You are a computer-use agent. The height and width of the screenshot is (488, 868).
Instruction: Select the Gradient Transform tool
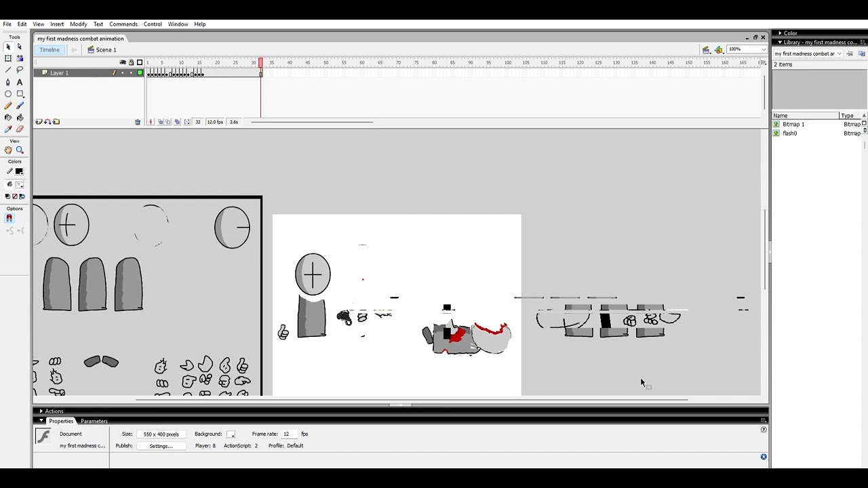point(20,58)
